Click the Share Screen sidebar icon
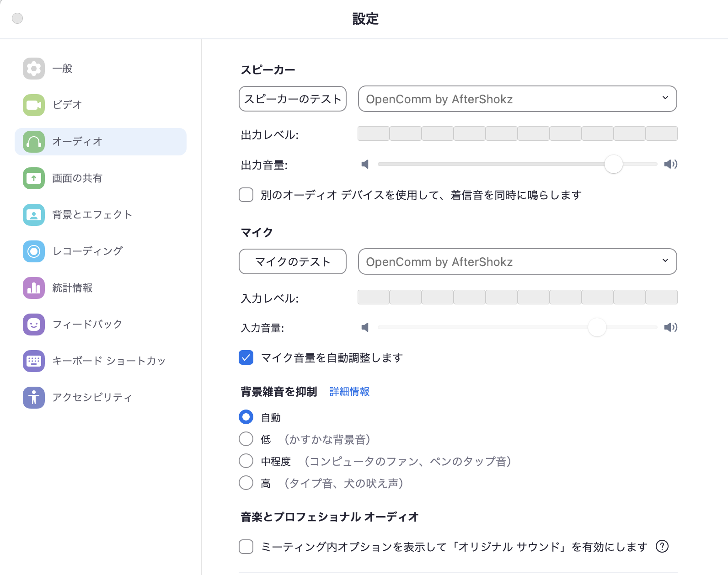728x575 pixels. (x=34, y=178)
